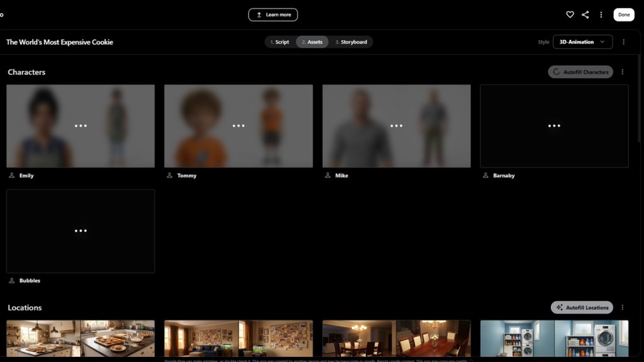Image resolution: width=644 pixels, height=362 pixels.
Task: Click the Autofill Characters button
Action: (x=580, y=72)
